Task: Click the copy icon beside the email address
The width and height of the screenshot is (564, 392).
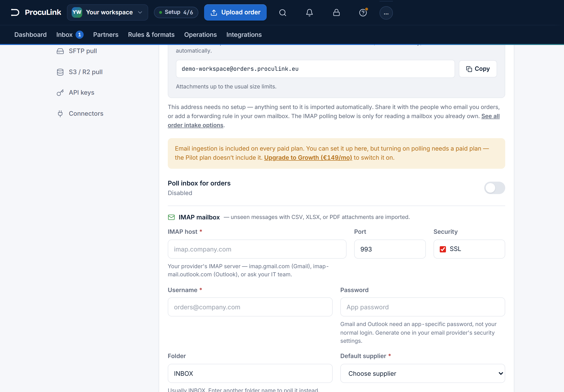Action: 469,69
